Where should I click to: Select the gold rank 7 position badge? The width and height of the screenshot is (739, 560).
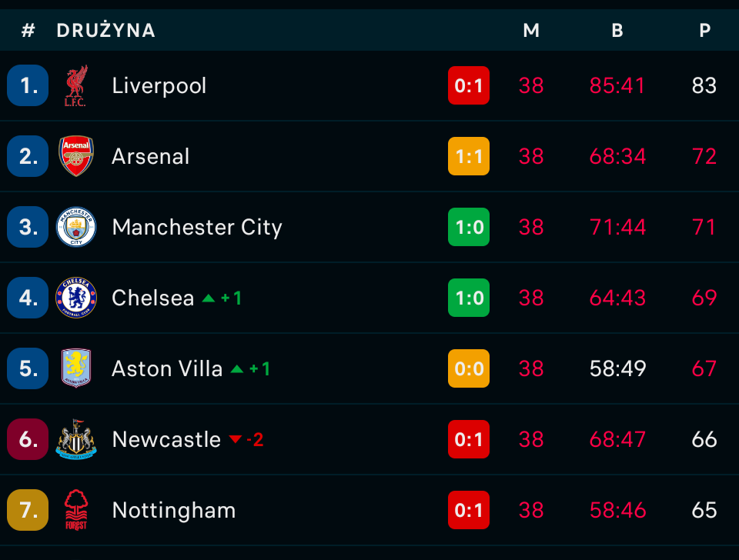pyautogui.click(x=28, y=510)
